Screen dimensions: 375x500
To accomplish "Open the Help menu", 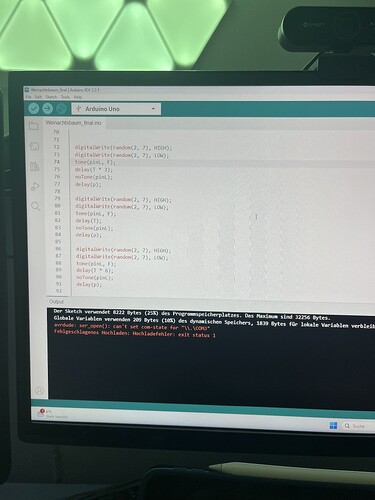I will click(78, 97).
